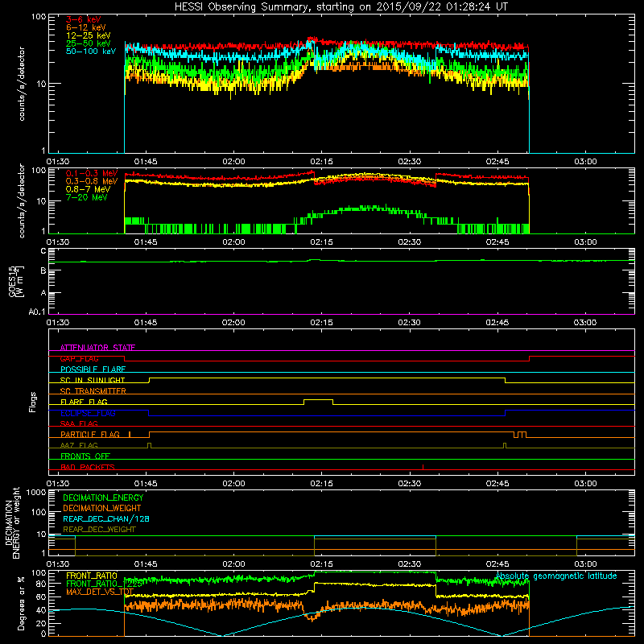Select the POSSIBLE_FLARE flag label
Image resolution: width=644 pixels, height=644 pixels.
pyautogui.click(x=93, y=369)
